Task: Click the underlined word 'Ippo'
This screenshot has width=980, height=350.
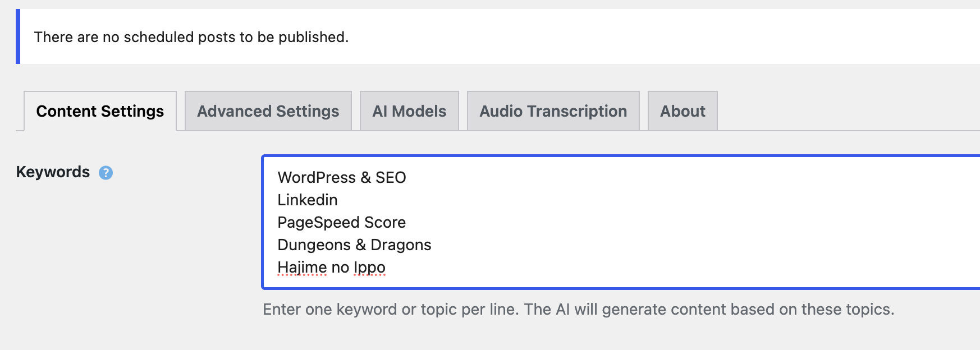Action: [x=369, y=267]
